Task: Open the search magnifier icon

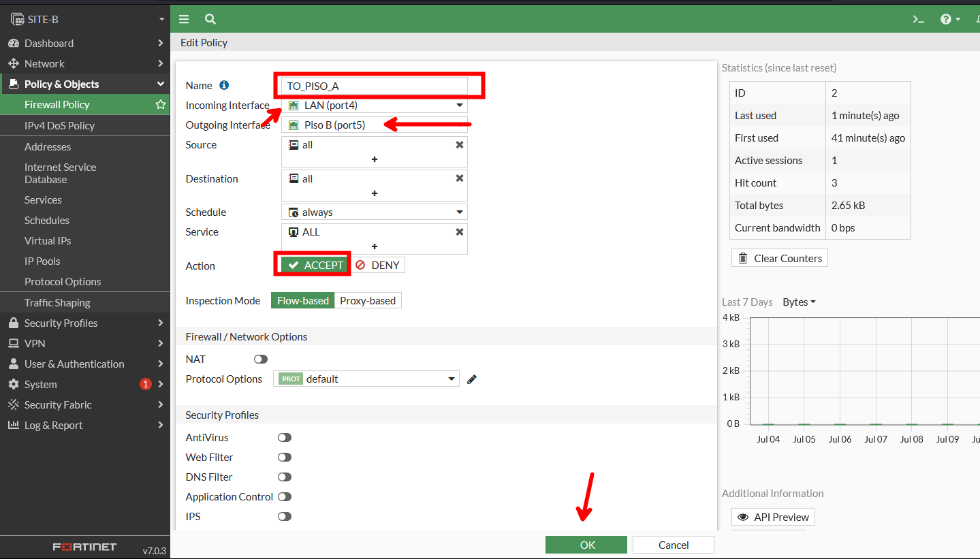Action: click(210, 19)
